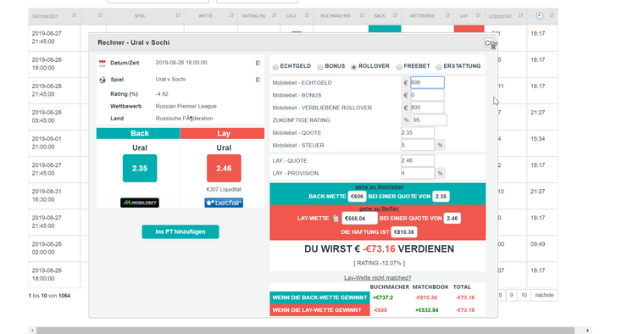The width and height of the screenshot is (644, 334).
Task: Click the copy icon beside Datum/Zeit value
Action: (x=258, y=63)
